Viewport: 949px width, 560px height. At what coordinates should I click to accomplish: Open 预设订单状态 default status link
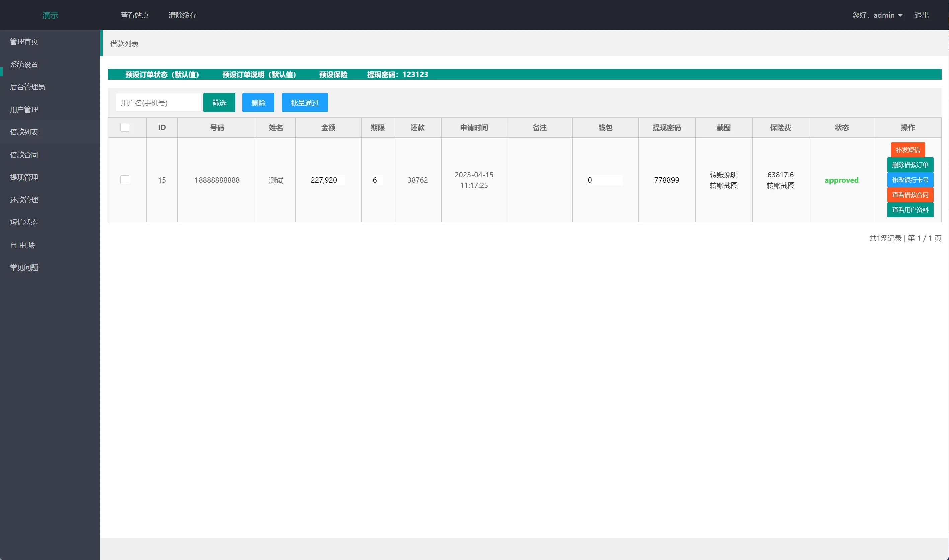point(162,74)
